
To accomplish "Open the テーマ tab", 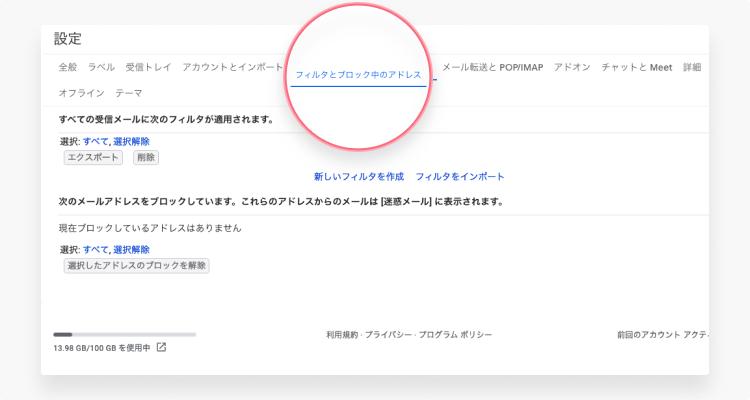I will pos(129,93).
